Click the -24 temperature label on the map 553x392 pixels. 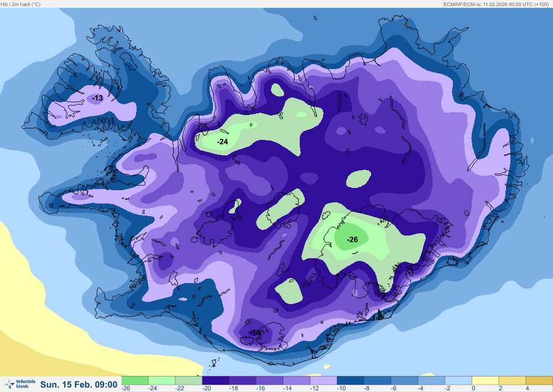coord(222,142)
